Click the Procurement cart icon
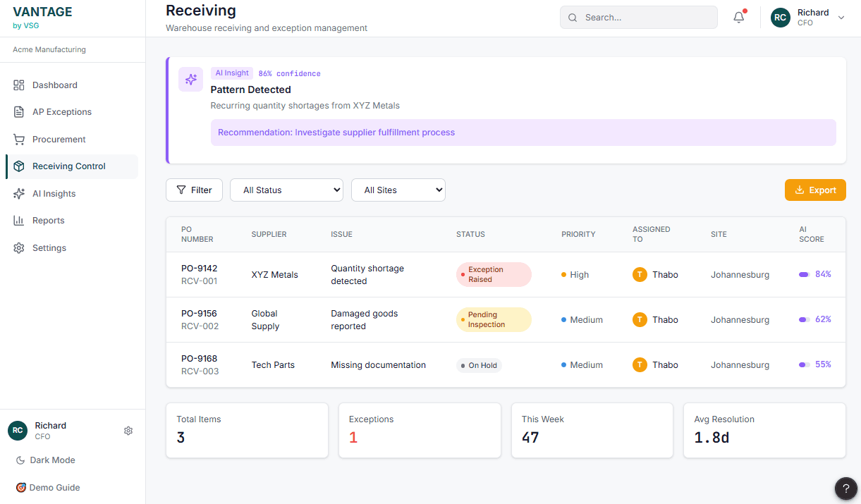This screenshot has width=861, height=504. 19,140
